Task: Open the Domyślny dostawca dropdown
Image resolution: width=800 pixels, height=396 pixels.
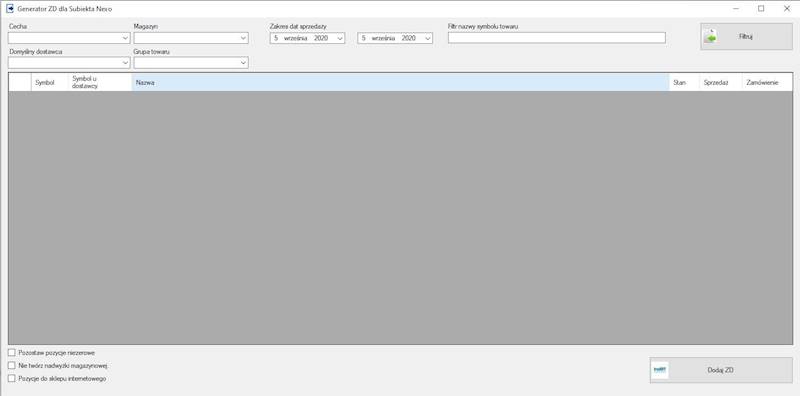Action: coord(69,63)
